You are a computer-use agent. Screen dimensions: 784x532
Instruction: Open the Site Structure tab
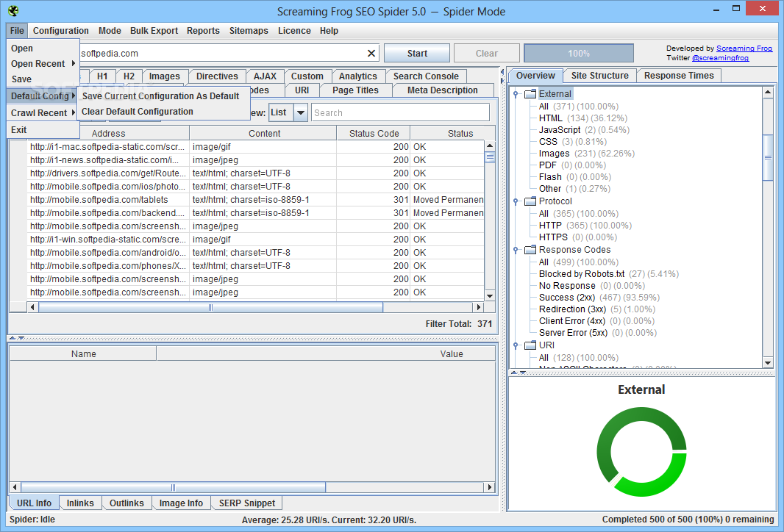[x=599, y=76]
